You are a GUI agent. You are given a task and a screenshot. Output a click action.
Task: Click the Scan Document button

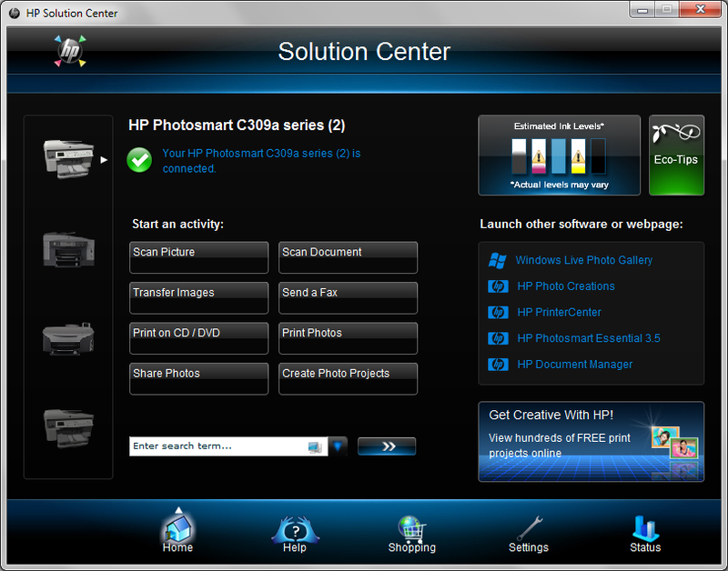pos(349,257)
